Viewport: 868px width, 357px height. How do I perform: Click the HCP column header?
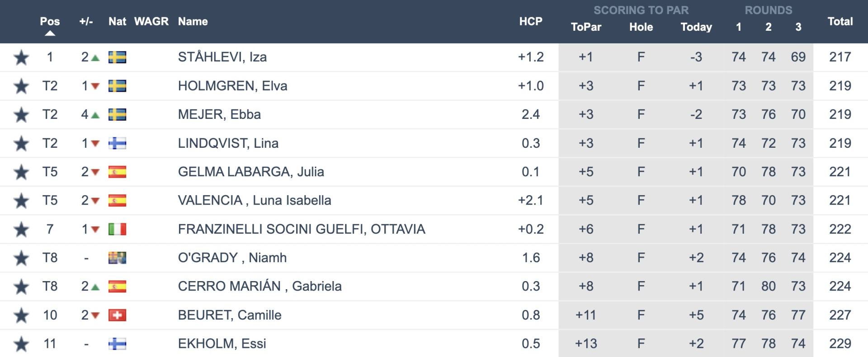point(530,21)
